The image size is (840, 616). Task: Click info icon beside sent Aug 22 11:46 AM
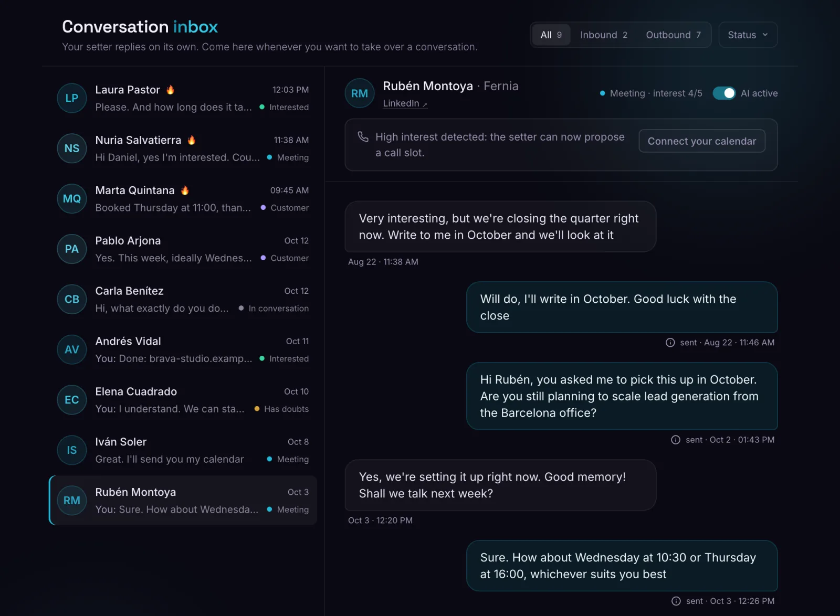tap(670, 343)
